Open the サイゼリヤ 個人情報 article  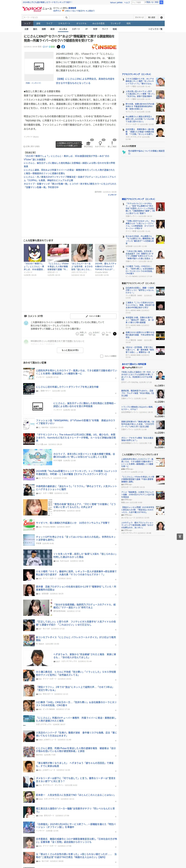(x=73, y=523)
